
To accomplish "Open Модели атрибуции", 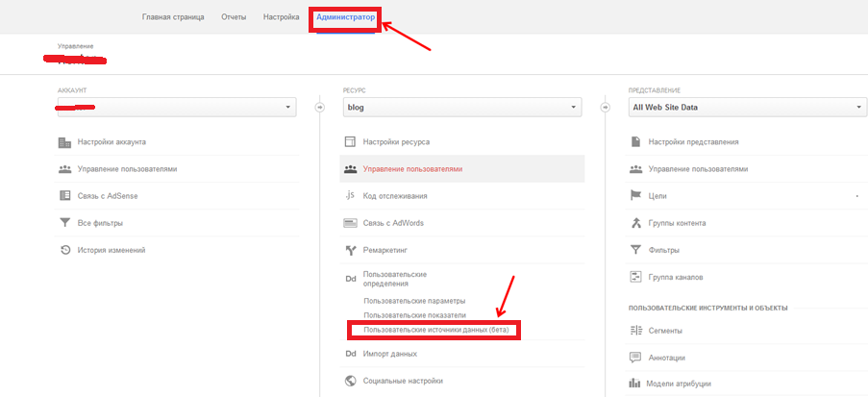I will (678, 384).
